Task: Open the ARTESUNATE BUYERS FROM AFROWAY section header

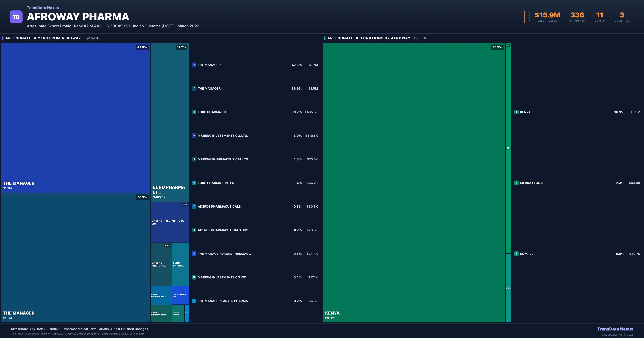Action: pos(43,38)
